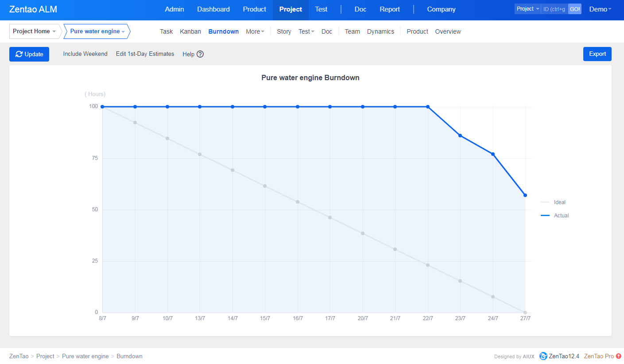624x364 pixels.
Task: Switch to the Kanban view
Action: point(190,31)
